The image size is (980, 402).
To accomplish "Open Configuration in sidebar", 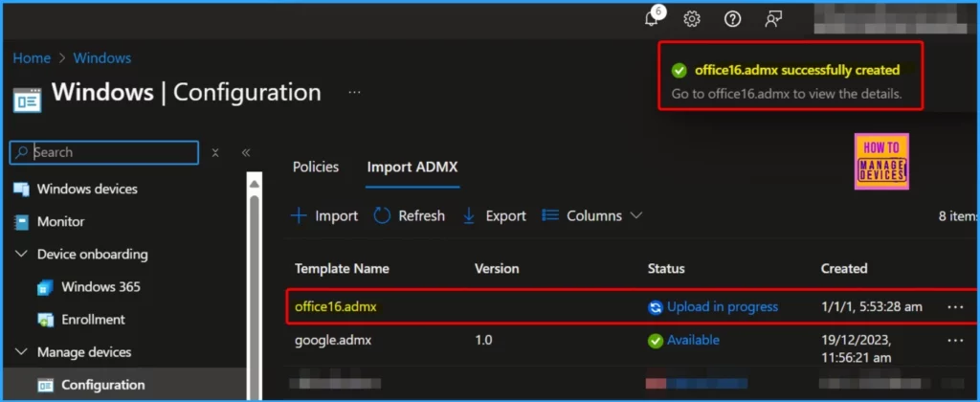I will (x=102, y=385).
